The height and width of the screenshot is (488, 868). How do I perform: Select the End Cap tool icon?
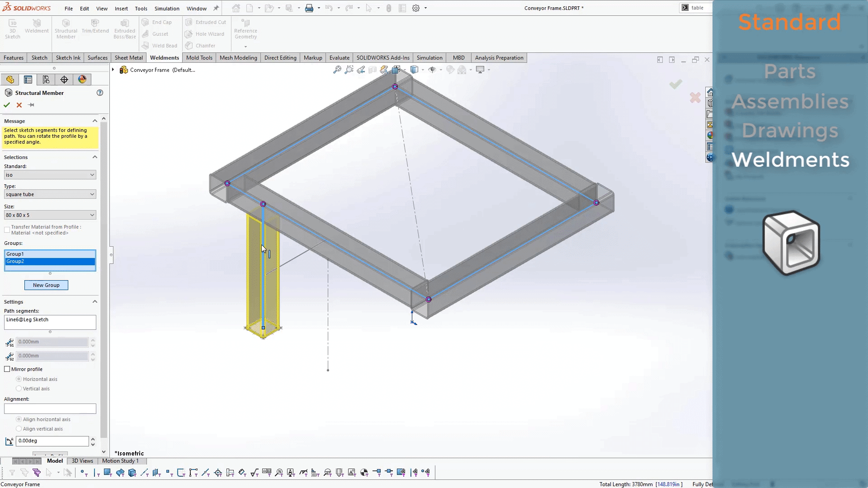click(x=146, y=22)
